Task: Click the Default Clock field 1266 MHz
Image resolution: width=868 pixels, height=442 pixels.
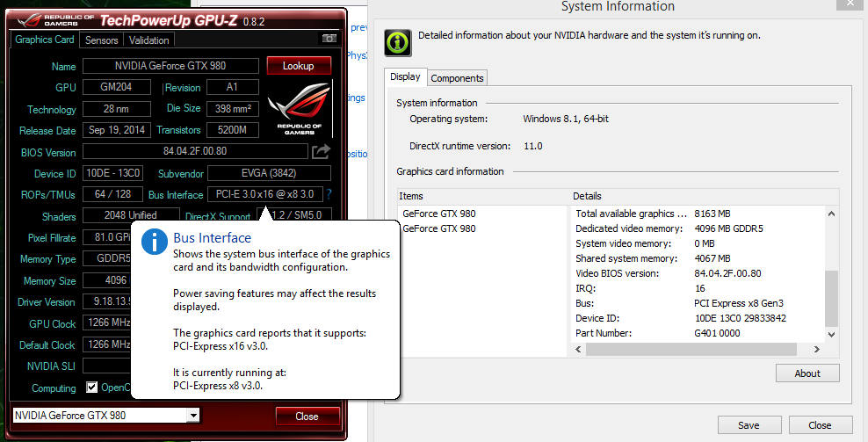Action: coord(107,344)
